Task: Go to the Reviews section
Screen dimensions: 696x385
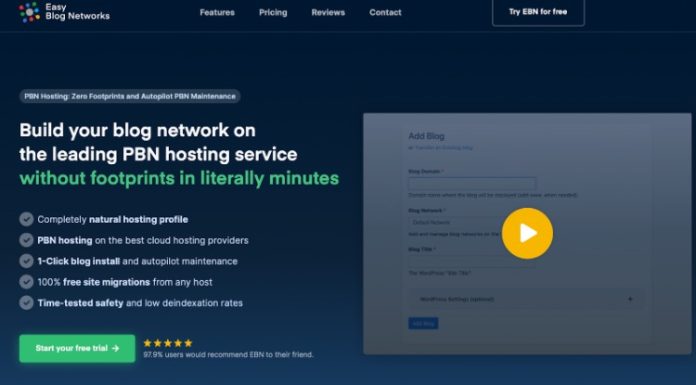Action: tap(328, 12)
